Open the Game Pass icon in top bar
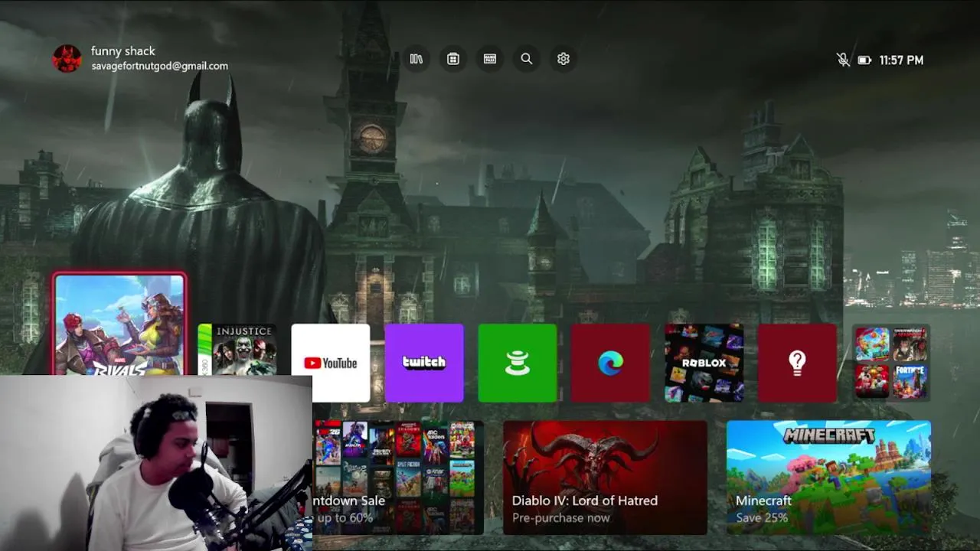This screenshot has width=980, height=551. coord(490,59)
